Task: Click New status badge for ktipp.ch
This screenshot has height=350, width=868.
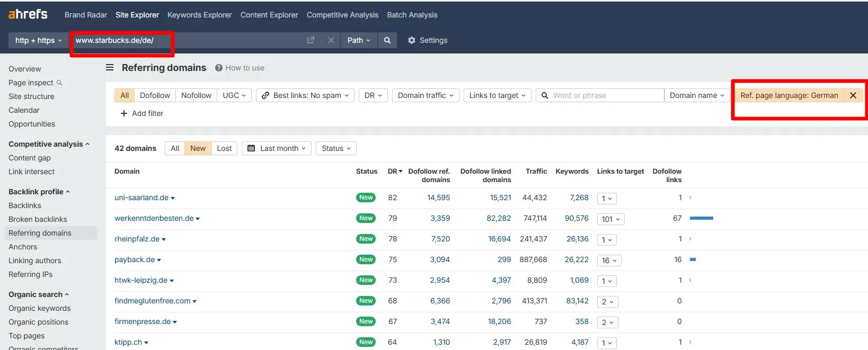Action: (x=366, y=342)
